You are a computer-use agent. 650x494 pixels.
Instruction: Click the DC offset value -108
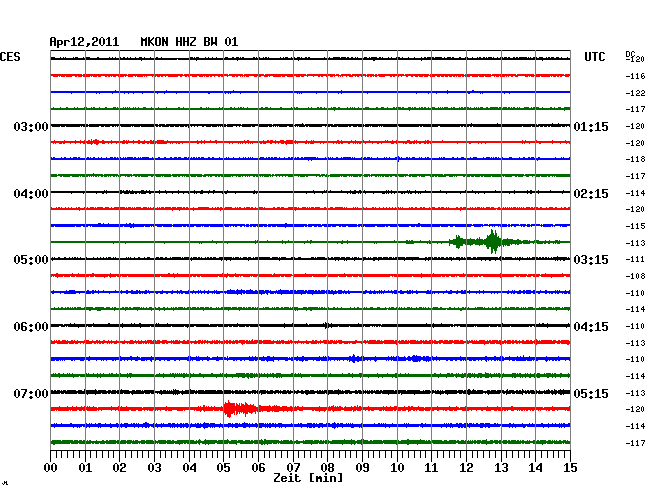635,276
